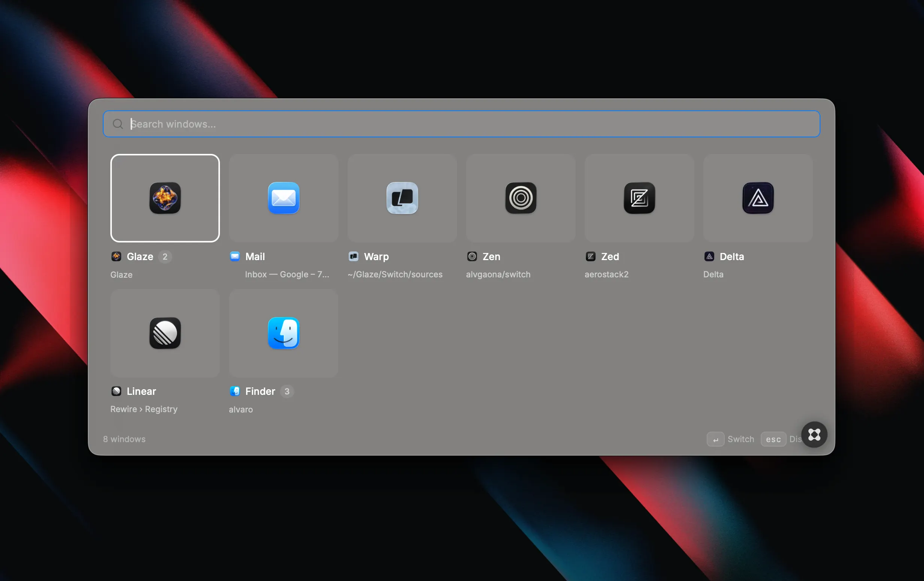Click the esc key hint
924x581 pixels.
click(x=773, y=440)
